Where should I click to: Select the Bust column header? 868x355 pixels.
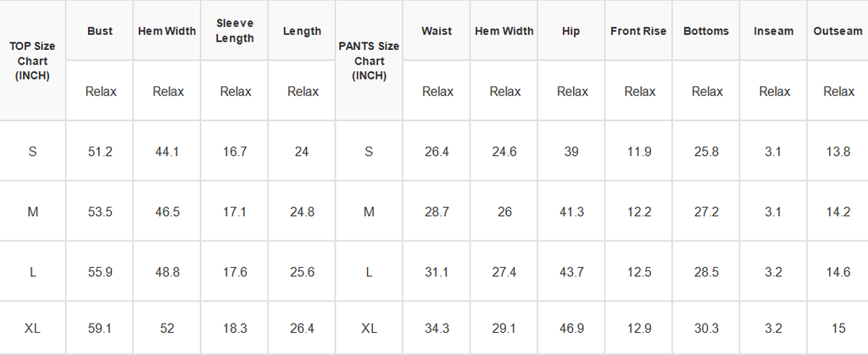pyautogui.click(x=100, y=31)
